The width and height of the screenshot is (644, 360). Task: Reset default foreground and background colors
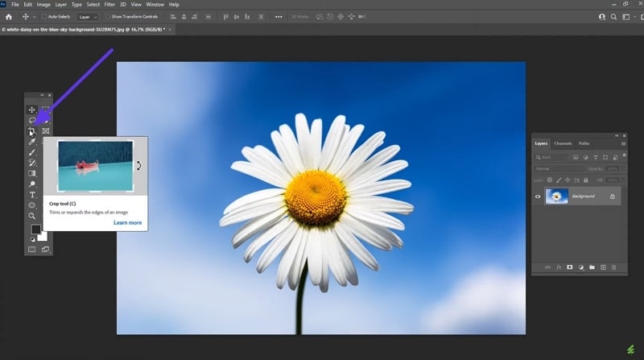[x=32, y=239]
